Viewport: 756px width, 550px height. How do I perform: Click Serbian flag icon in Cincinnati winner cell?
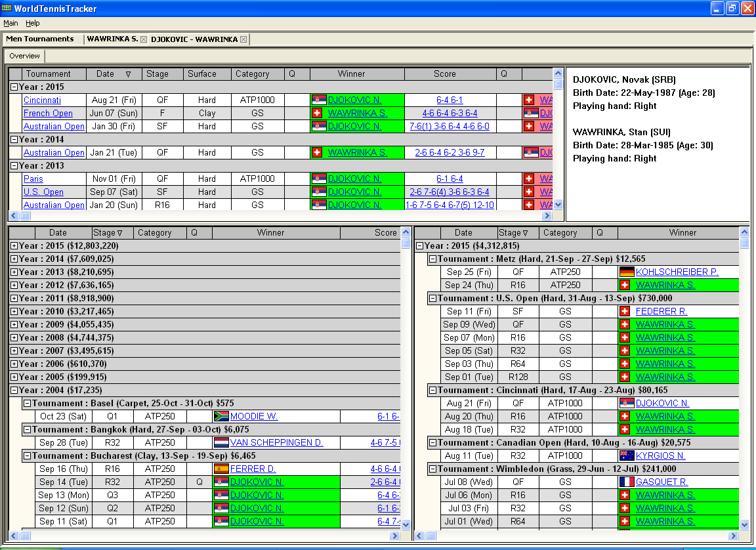click(x=319, y=100)
